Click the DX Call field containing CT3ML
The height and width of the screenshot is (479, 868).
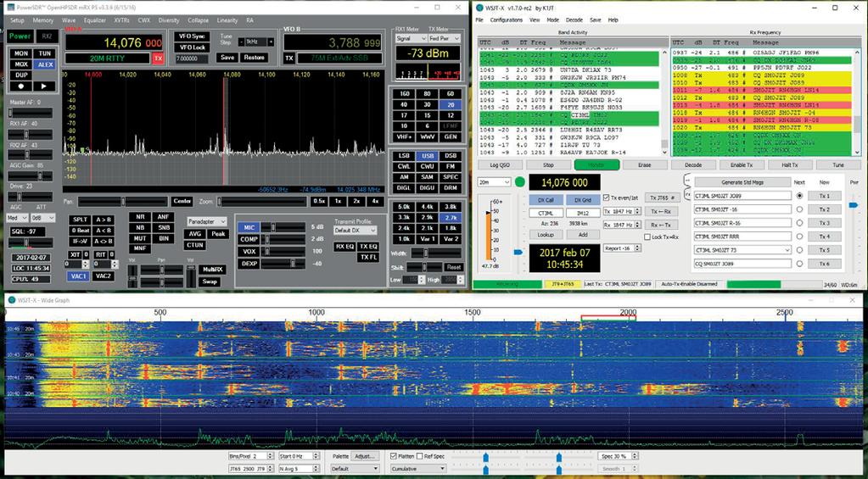pyautogui.click(x=546, y=213)
